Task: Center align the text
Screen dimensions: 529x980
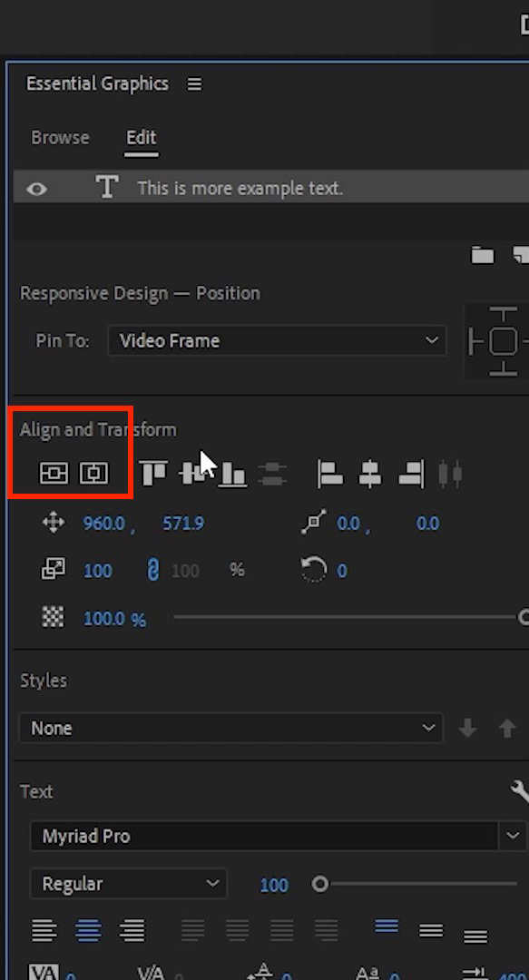Action: [88, 931]
